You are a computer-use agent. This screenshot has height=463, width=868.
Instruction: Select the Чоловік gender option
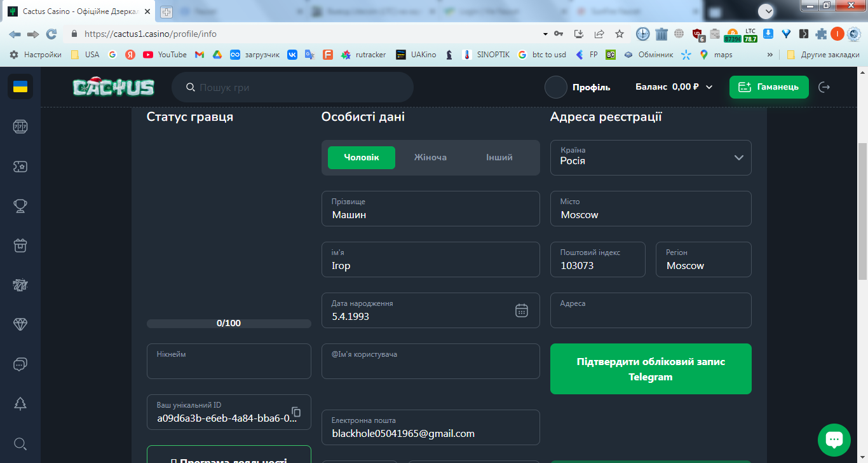362,158
